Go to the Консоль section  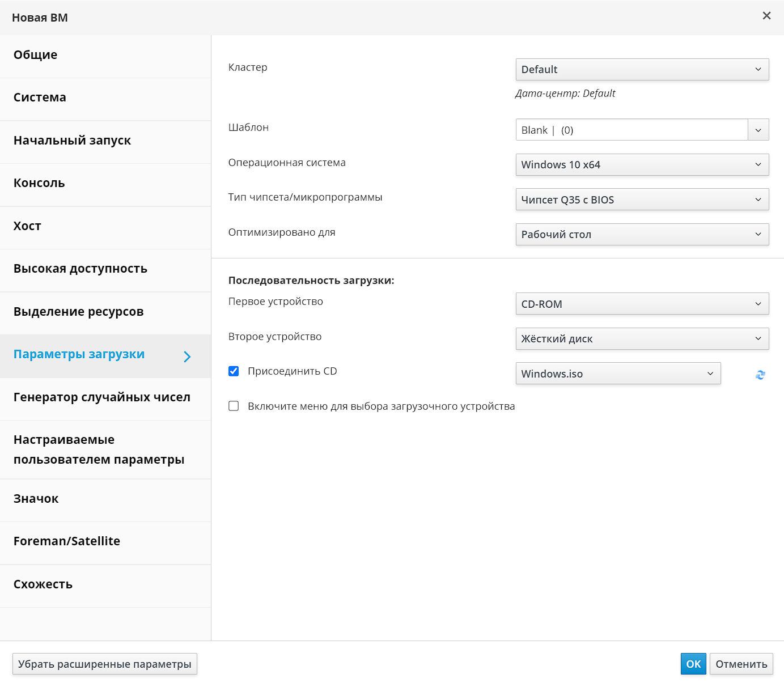(39, 183)
